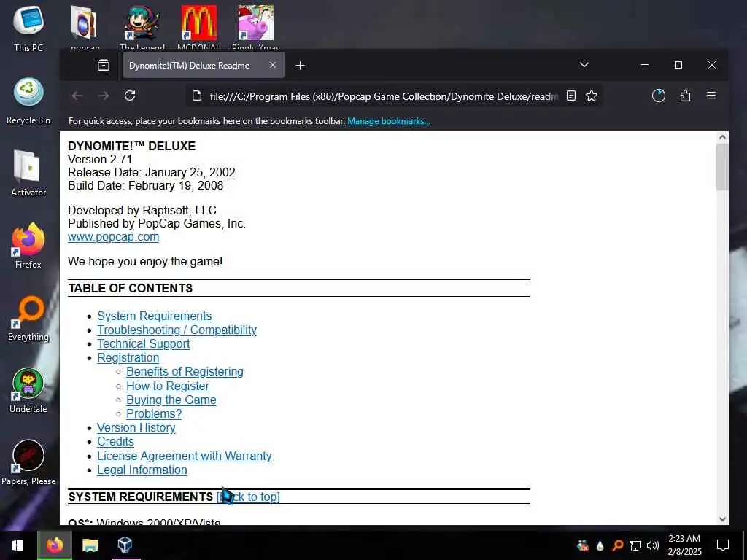
Task: Open Problems? link
Action: click(154, 414)
